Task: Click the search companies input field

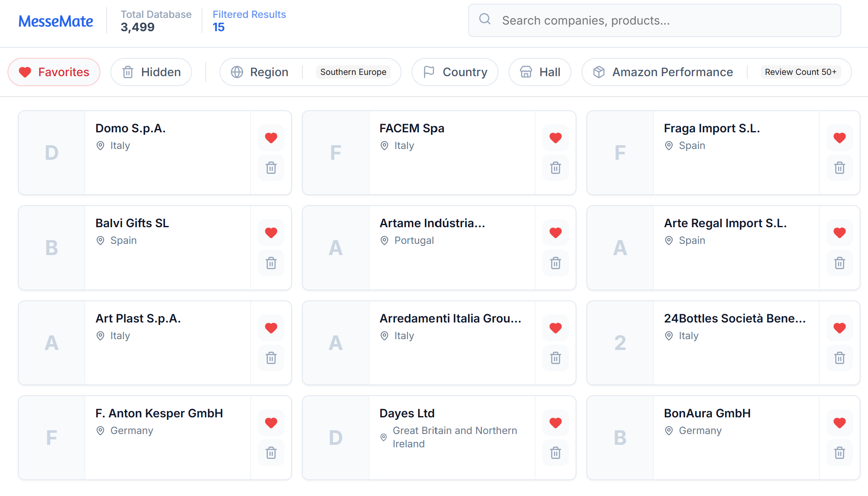Action: coord(625,20)
